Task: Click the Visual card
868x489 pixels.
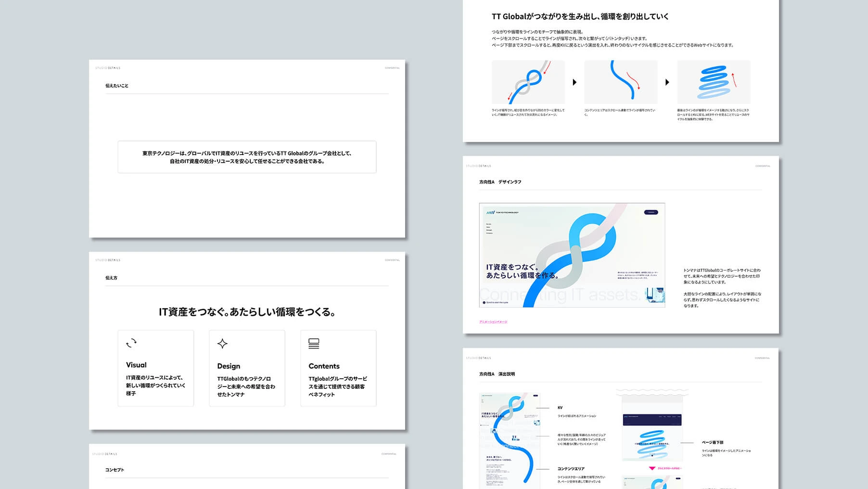Action: 155,368
